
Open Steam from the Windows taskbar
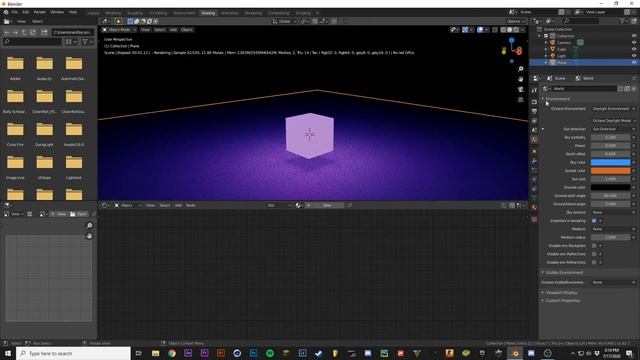click(x=319, y=353)
